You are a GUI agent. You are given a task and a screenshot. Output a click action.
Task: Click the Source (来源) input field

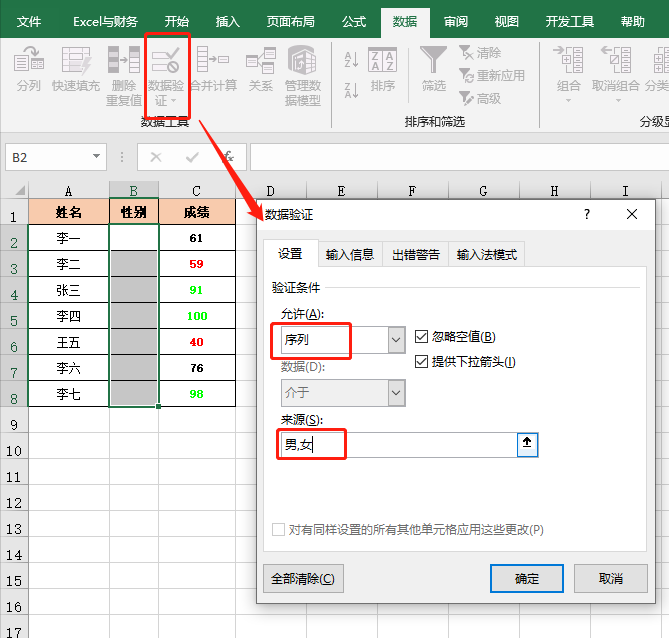[x=399, y=445]
